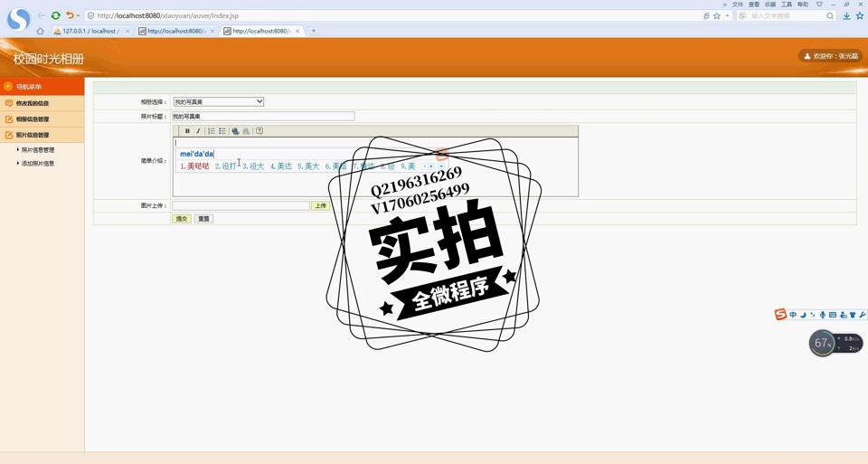Viewport: 868px width, 464px height.
Task: Bookmark the page with the address bar star
Action: pos(717,15)
